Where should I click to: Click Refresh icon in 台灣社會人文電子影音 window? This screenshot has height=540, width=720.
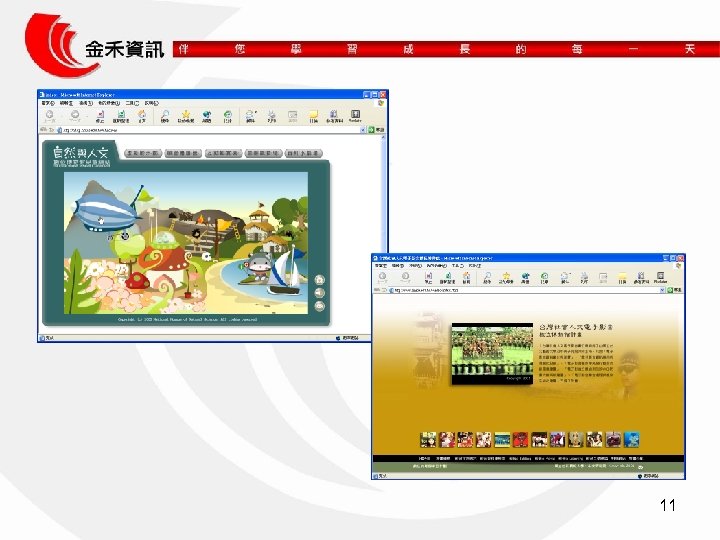(x=447, y=277)
